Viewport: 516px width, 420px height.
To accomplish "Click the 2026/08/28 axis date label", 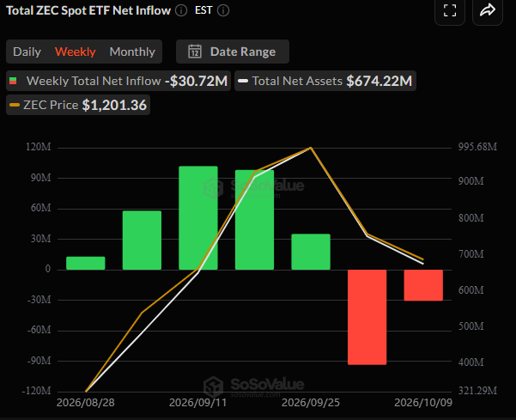I will (86, 403).
